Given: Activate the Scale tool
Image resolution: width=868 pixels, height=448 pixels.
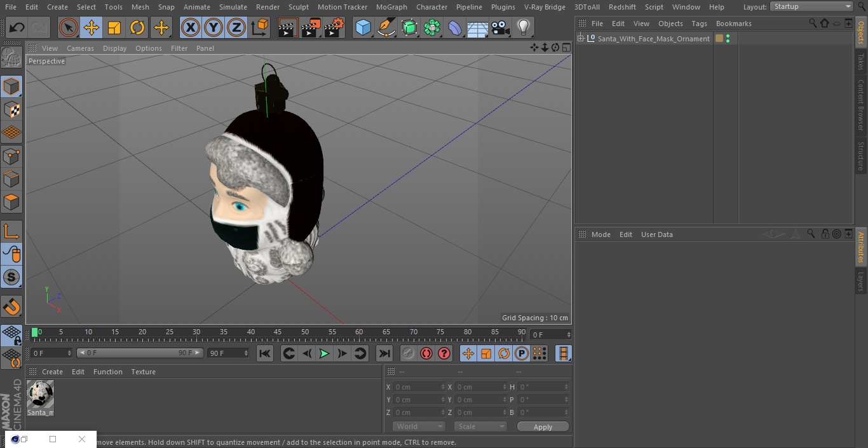Looking at the screenshot, I should (x=114, y=27).
